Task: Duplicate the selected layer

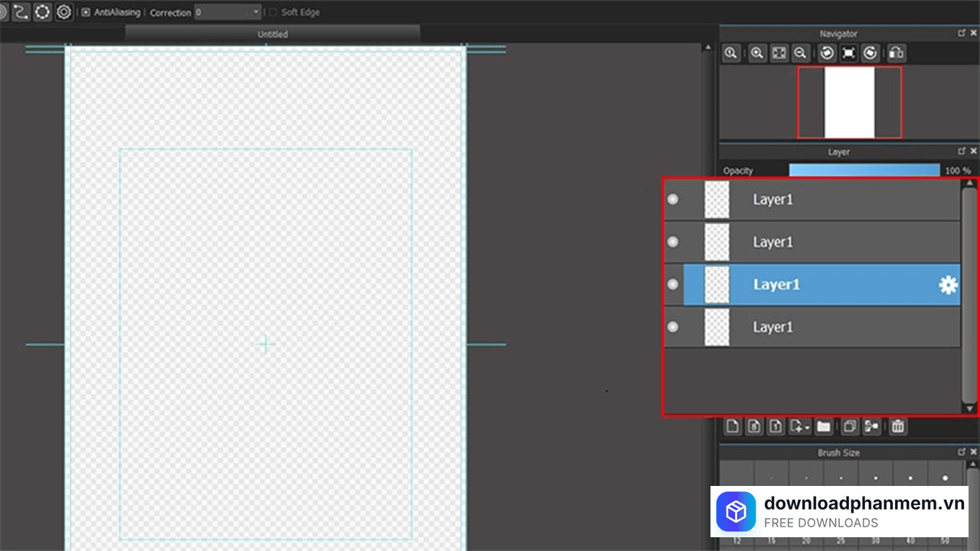Action: tap(850, 426)
